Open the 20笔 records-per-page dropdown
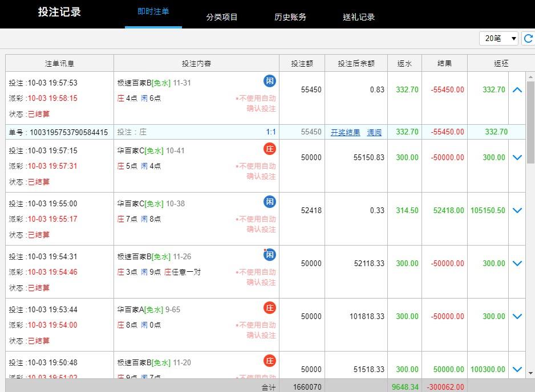535x392 pixels. (x=499, y=39)
